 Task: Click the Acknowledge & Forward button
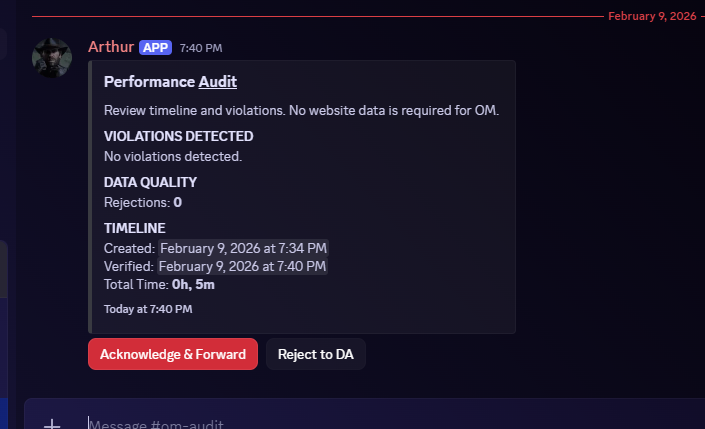click(173, 354)
